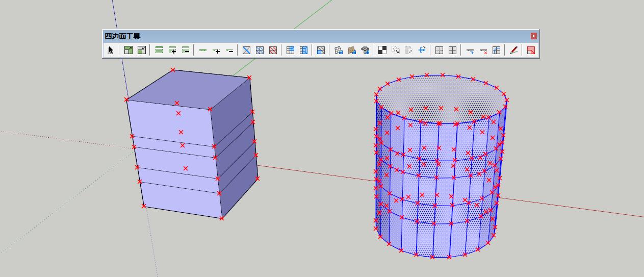Click the UV Copy icon

[x=396, y=50]
